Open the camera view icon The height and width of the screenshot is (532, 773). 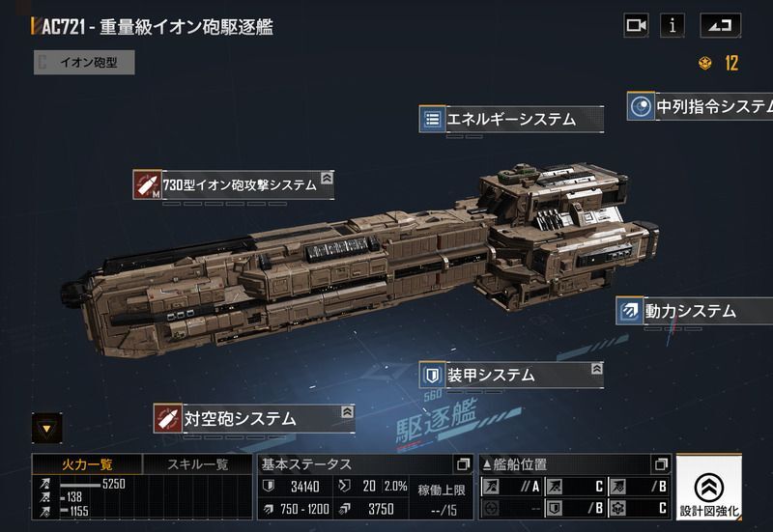636,25
